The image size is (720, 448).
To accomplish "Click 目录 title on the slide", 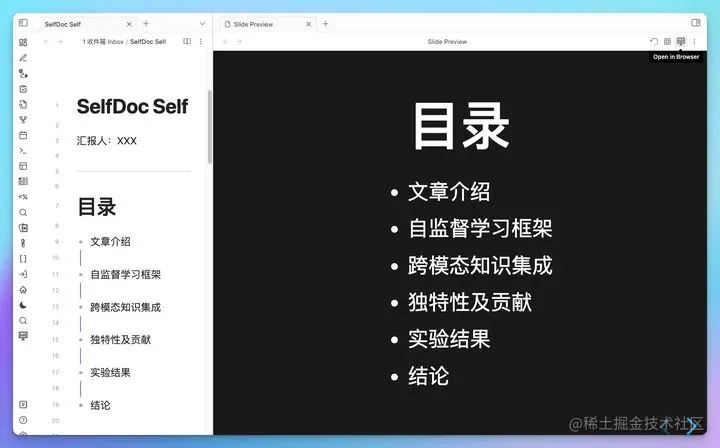I will pos(461,126).
